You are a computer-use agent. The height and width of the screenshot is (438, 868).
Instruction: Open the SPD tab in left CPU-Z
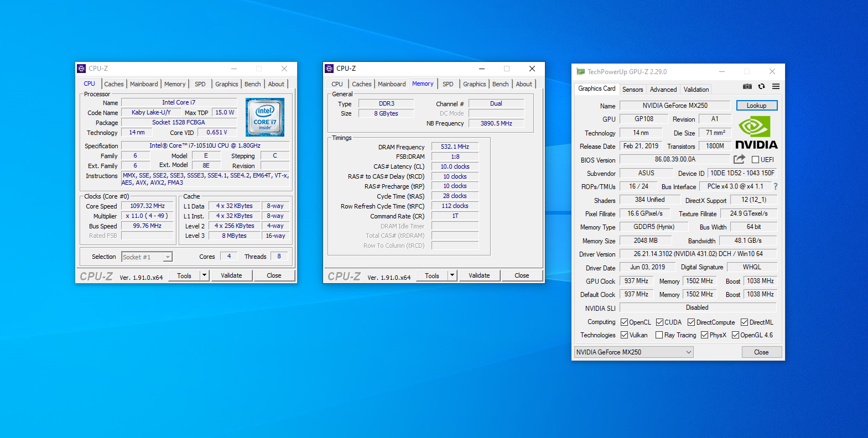click(x=200, y=84)
